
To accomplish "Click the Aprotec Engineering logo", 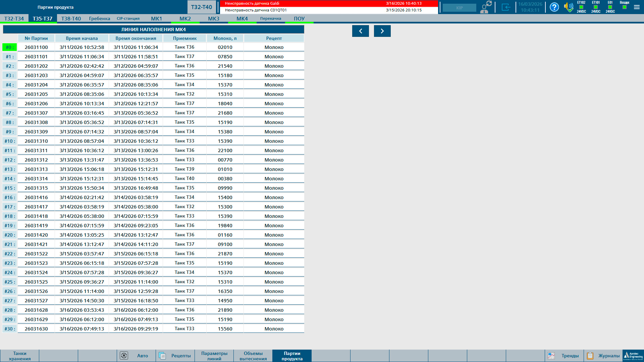I will pos(633,356).
